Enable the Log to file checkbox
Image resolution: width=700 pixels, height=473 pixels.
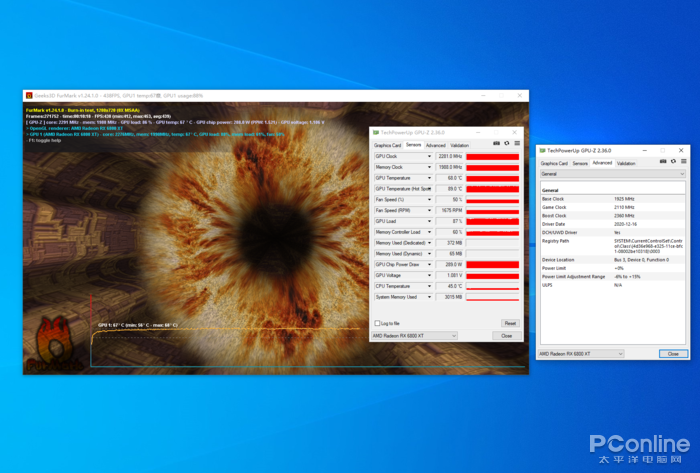coord(377,323)
